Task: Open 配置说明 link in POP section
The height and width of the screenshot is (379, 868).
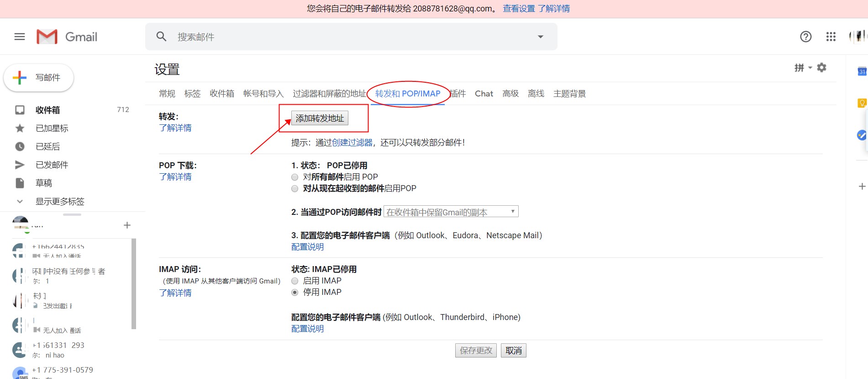Action: coord(308,247)
